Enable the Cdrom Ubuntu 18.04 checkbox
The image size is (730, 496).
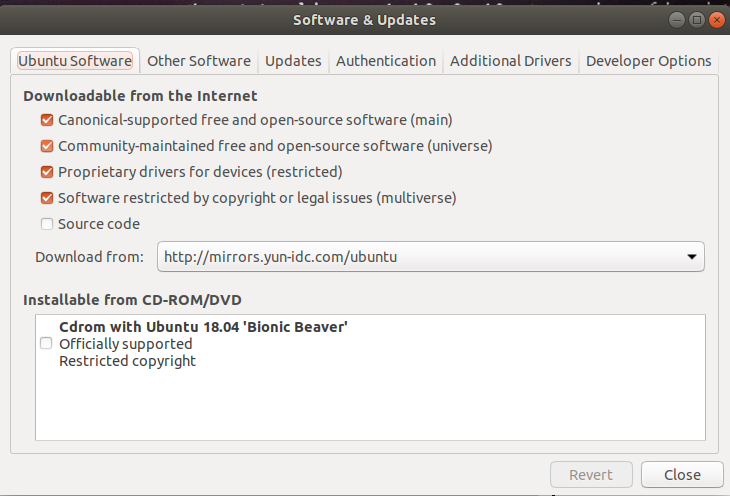[46, 343]
